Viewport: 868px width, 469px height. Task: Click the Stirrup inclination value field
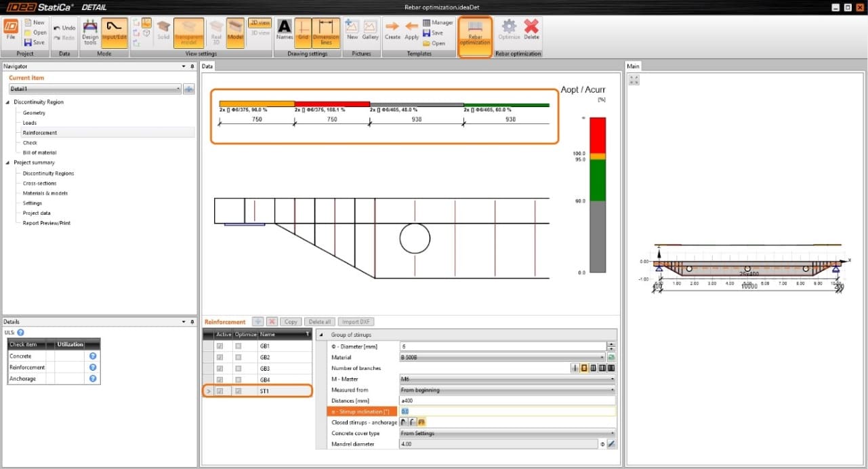point(508,411)
